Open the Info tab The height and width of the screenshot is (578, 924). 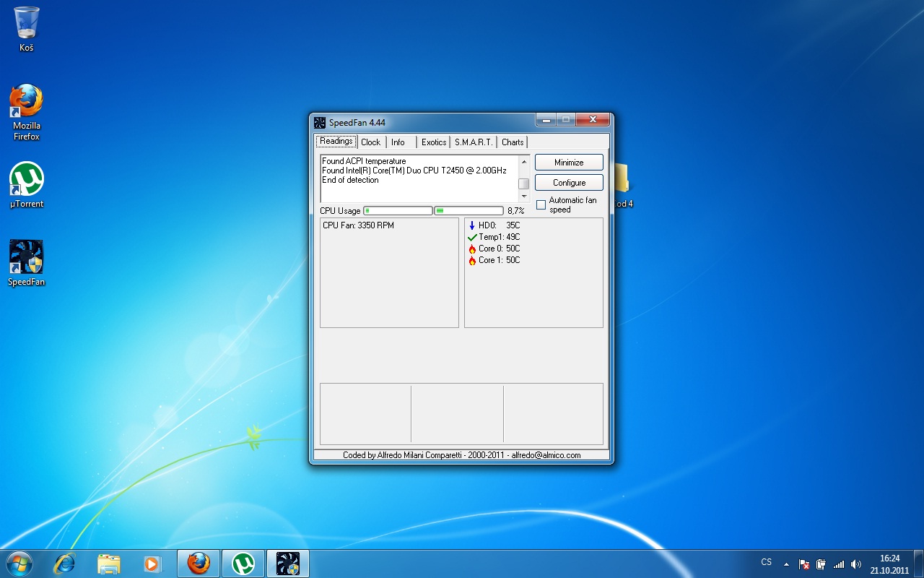(398, 142)
